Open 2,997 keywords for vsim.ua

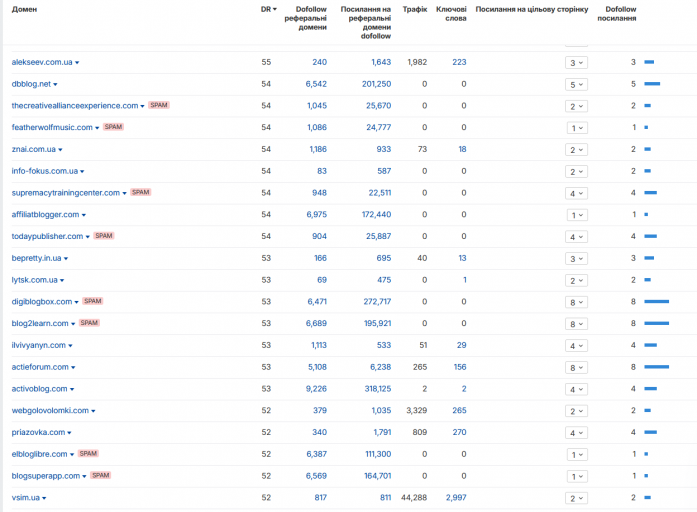tap(456, 498)
